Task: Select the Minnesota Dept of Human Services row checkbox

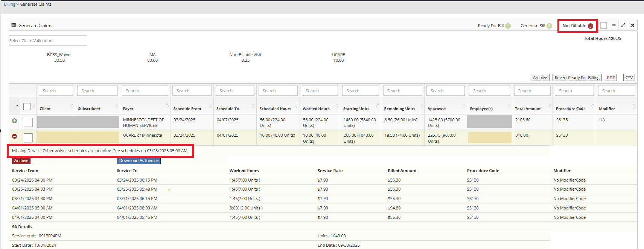Action: 28,122
